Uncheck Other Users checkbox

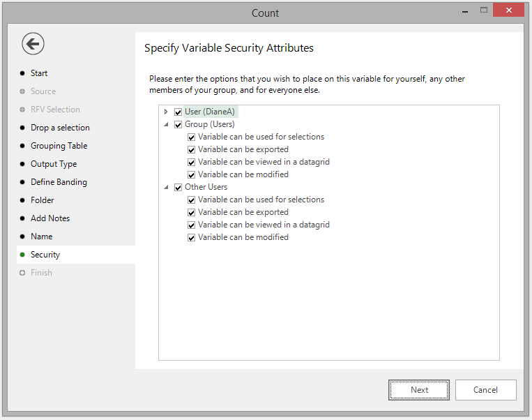coord(178,188)
